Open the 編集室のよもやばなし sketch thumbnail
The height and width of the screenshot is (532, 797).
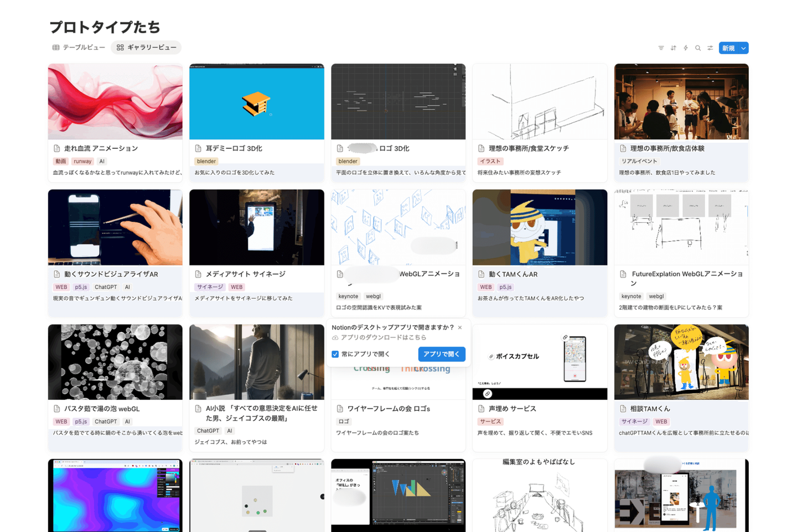click(540, 496)
